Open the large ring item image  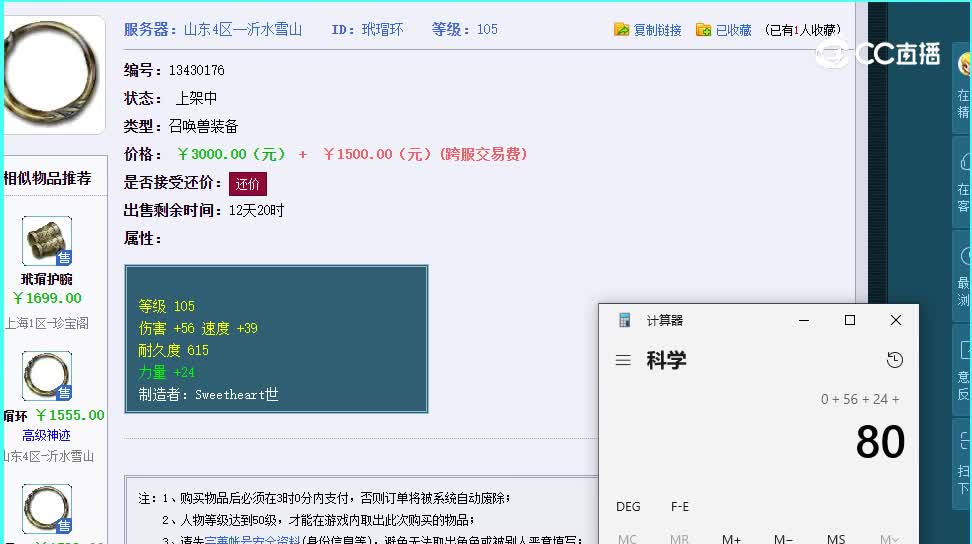click(x=53, y=74)
